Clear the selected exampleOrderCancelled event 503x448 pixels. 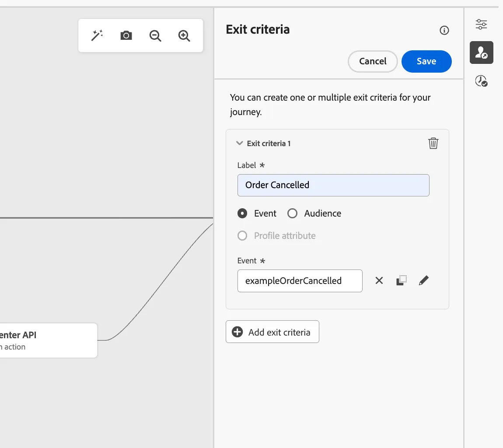tap(379, 280)
